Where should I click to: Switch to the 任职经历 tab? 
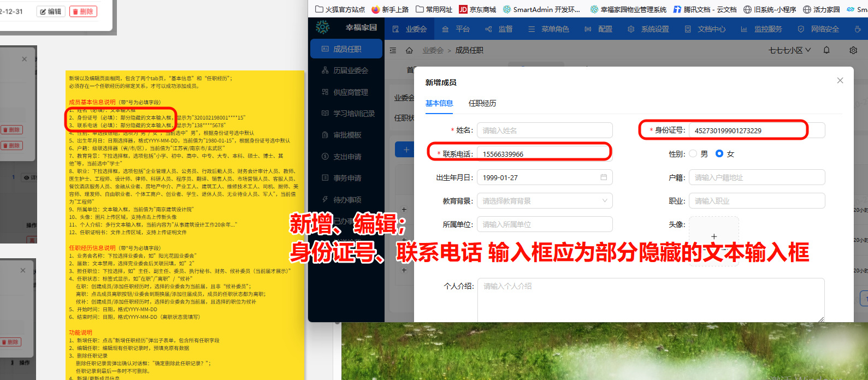482,103
